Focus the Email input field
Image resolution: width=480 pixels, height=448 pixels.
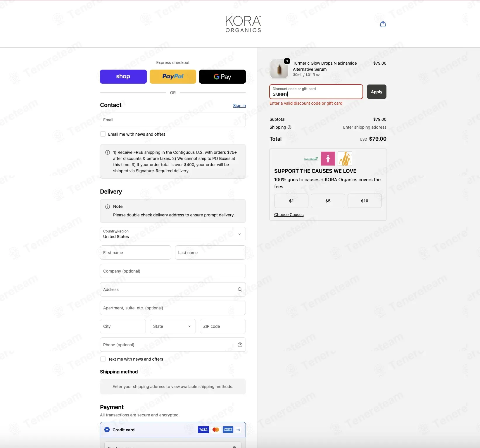(173, 120)
